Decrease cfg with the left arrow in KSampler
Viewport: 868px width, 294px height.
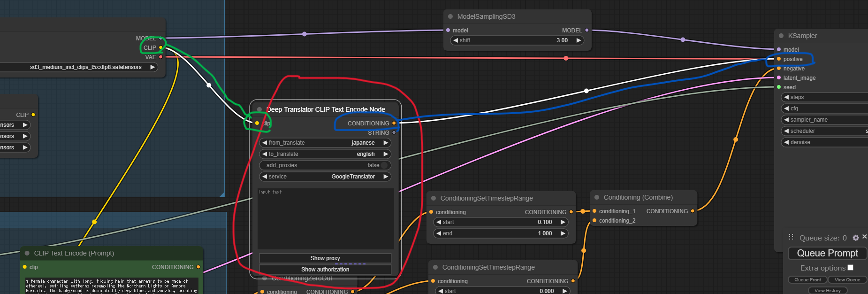click(786, 108)
